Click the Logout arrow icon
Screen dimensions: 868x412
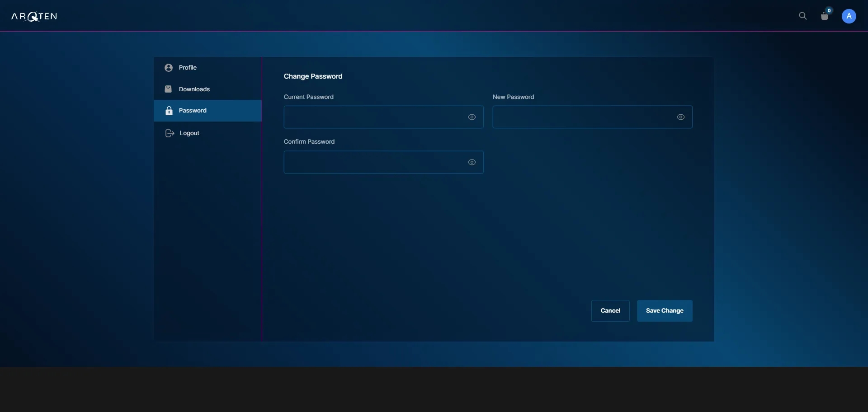[170, 133]
